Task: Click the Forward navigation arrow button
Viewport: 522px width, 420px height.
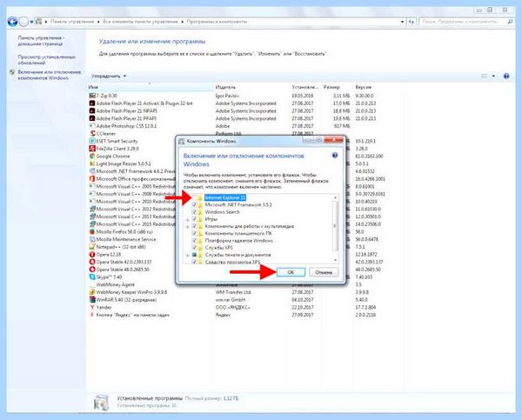Action: (24, 22)
